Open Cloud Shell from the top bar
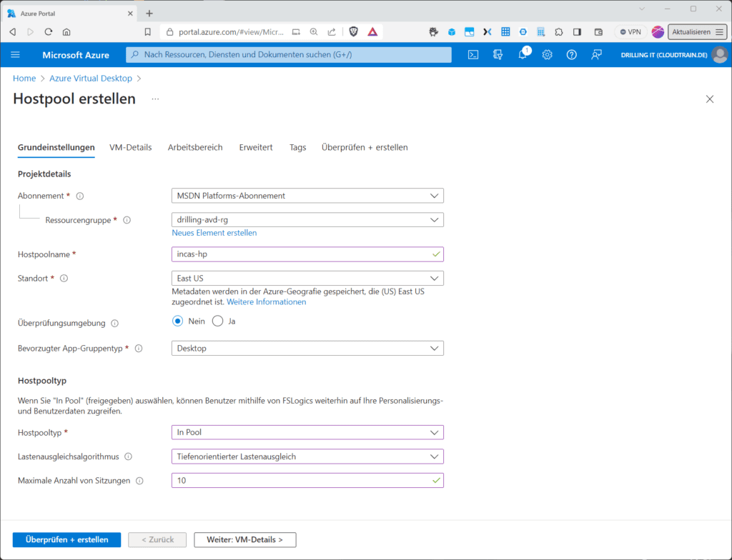The image size is (732, 560). click(x=473, y=54)
